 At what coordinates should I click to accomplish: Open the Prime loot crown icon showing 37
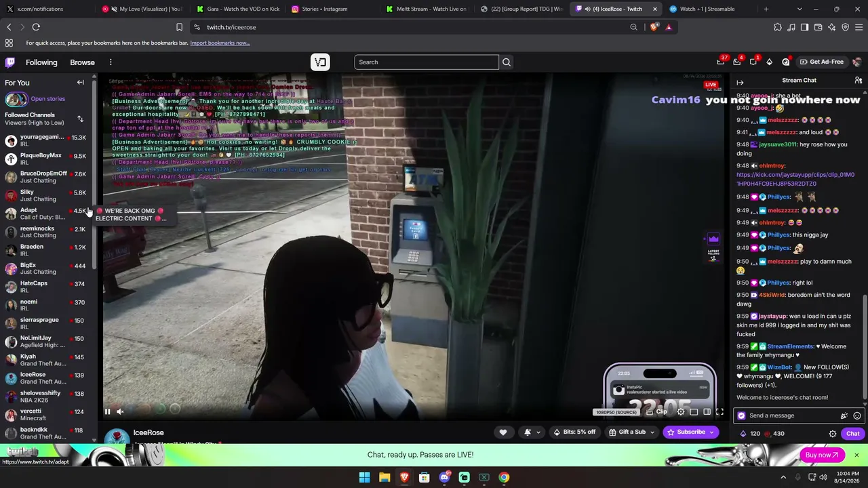[x=721, y=62]
